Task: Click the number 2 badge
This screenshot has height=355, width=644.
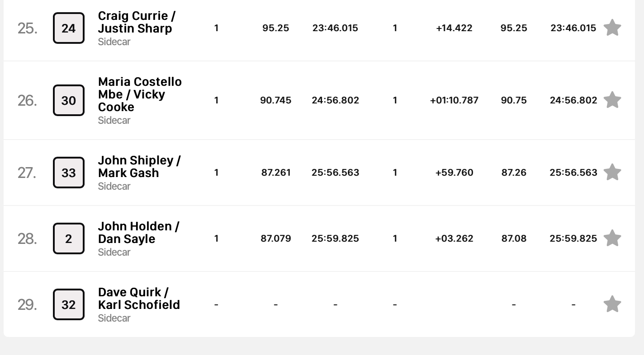Action: 69,238
